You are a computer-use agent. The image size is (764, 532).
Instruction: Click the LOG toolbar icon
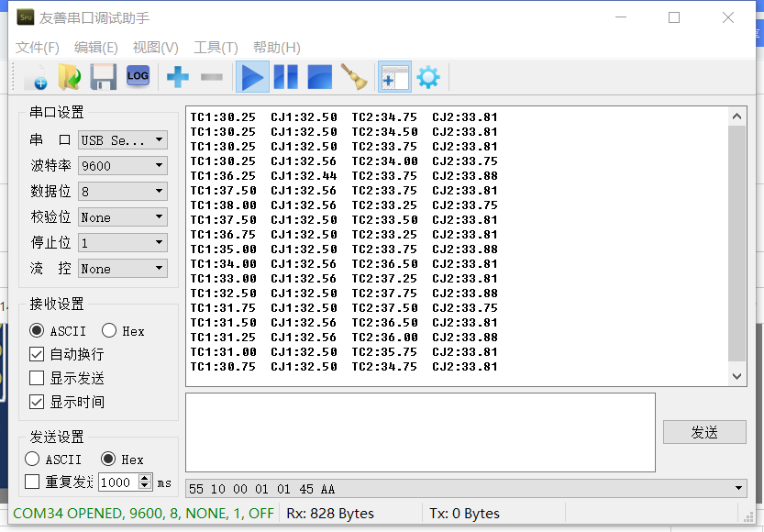point(138,77)
